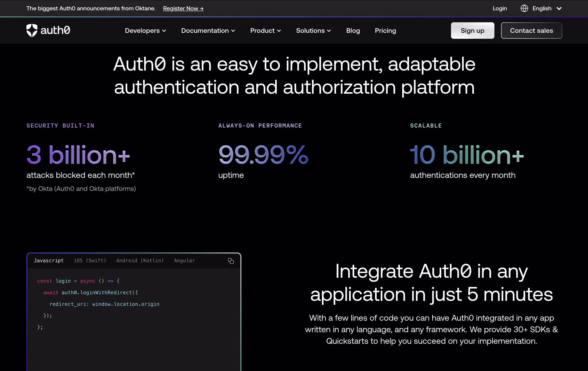Click the auth0 wordmark text
Viewport: 588px width, 371px height.
pos(55,31)
